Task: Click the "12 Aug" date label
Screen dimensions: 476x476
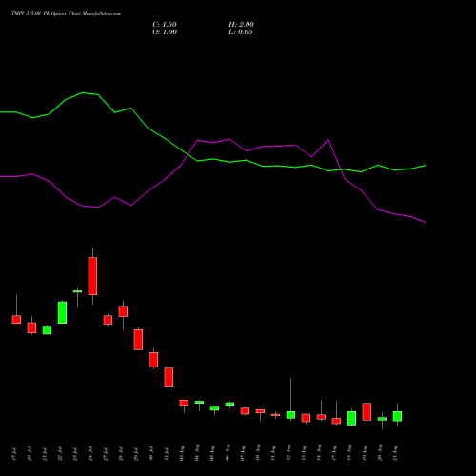Action: pos(288,453)
